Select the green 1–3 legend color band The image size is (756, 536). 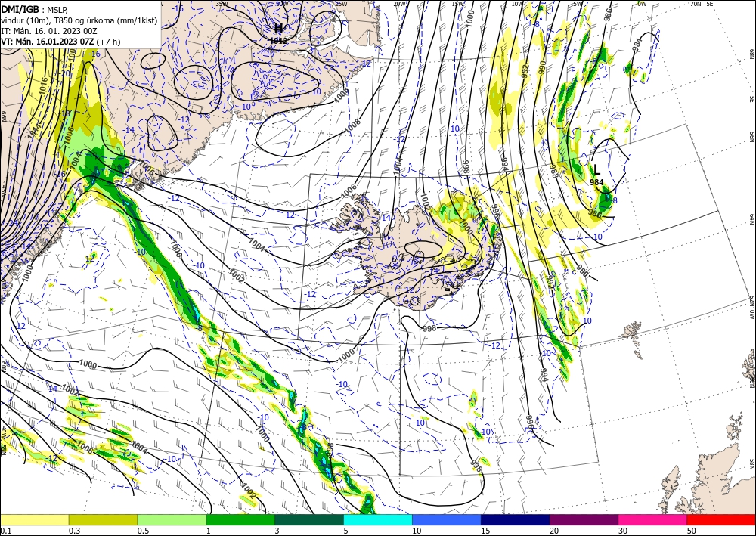(240, 519)
